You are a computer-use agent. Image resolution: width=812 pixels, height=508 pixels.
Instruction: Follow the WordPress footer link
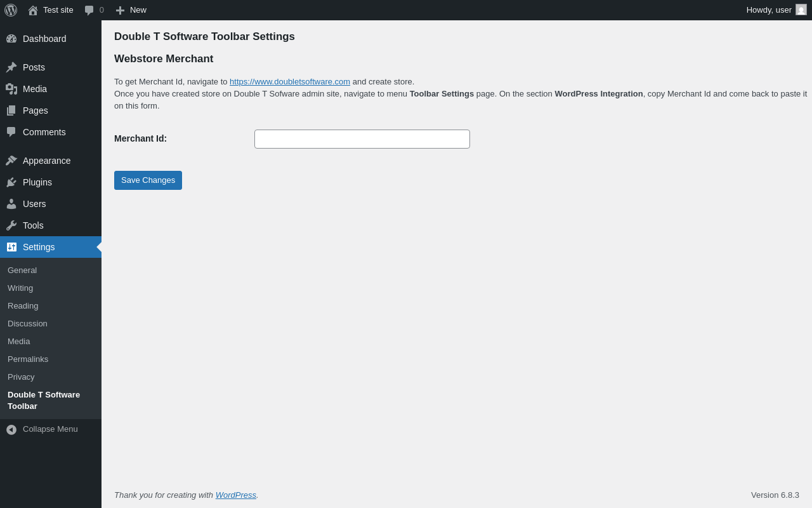(x=235, y=495)
